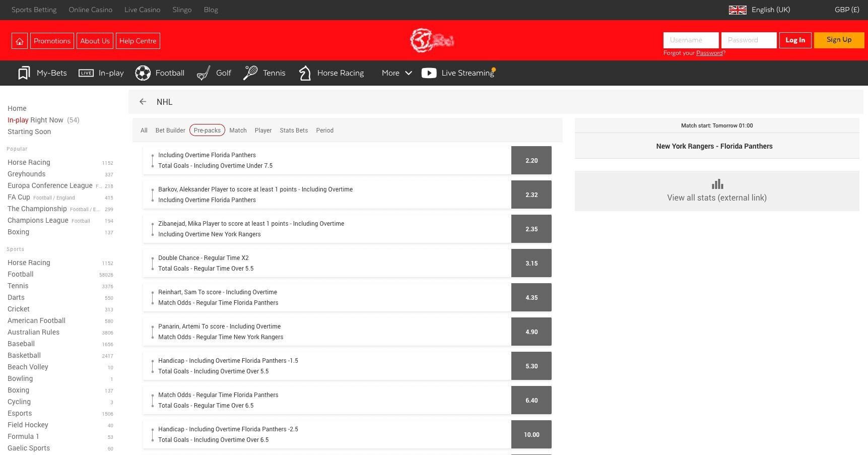Image resolution: width=868 pixels, height=455 pixels.
Task: Open the English (UK) language selector
Action: point(760,10)
